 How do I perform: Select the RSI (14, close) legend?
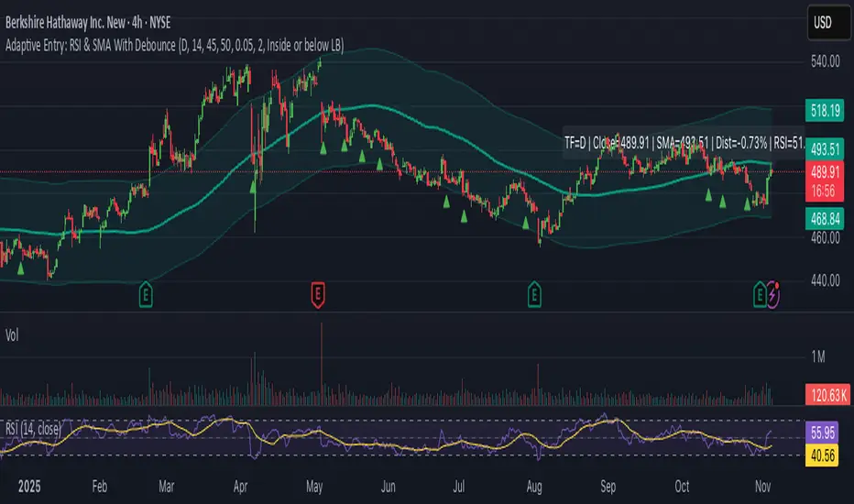pyautogui.click(x=34, y=429)
